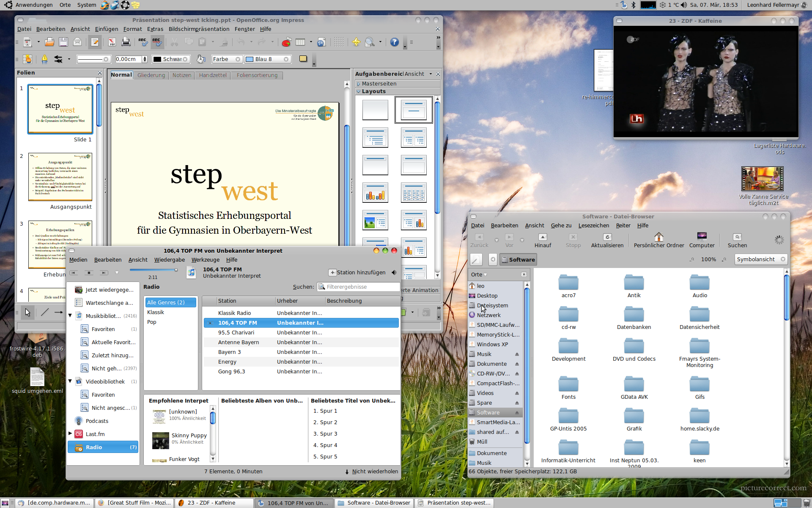Toggle Nicht wiederholen repeat option

[371, 472]
